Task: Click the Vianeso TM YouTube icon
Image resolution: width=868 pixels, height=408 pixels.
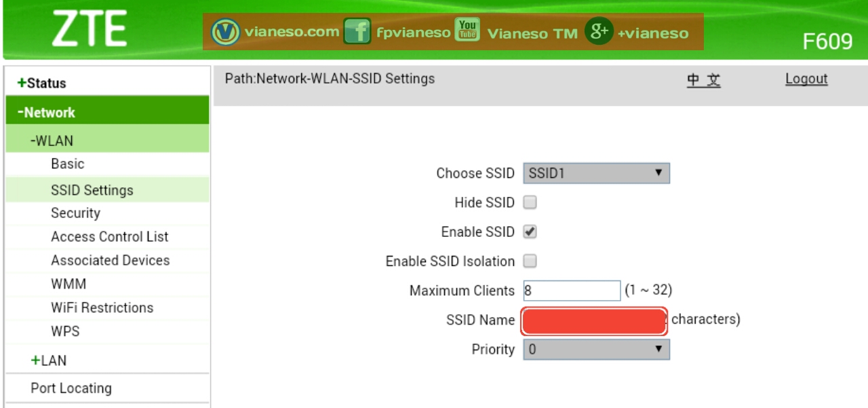Action: pyautogui.click(x=466, y=31)
